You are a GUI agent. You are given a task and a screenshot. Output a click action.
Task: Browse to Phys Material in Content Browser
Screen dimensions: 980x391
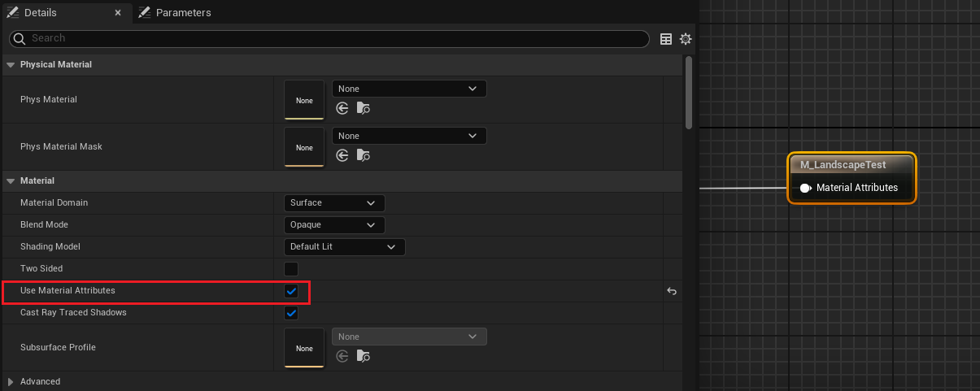click(364, 108)
